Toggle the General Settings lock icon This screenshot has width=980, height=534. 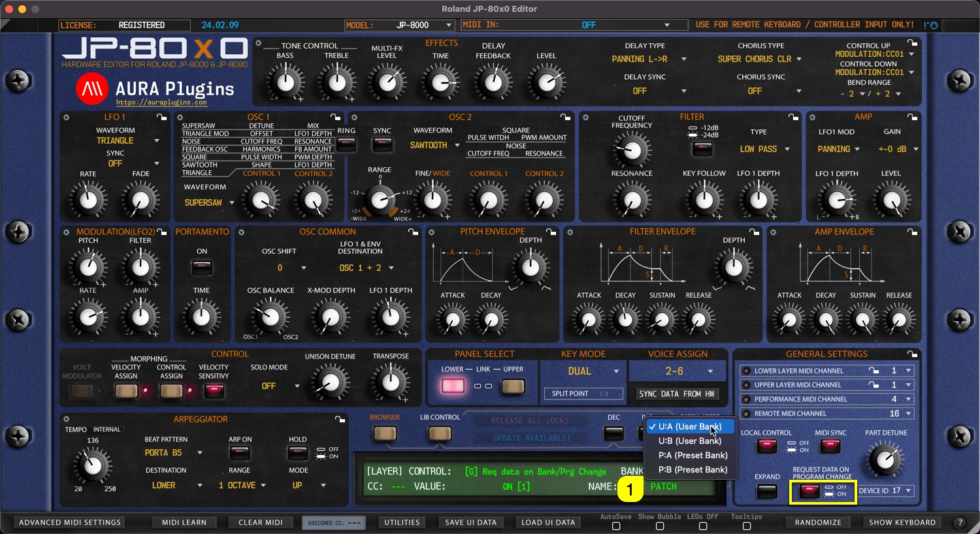click(912, 354)
